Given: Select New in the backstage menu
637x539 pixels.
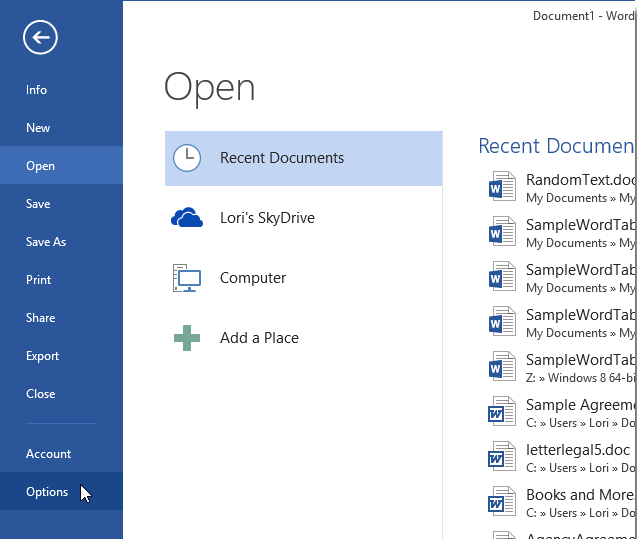Looking at the screenshot, I should (38, 128).
